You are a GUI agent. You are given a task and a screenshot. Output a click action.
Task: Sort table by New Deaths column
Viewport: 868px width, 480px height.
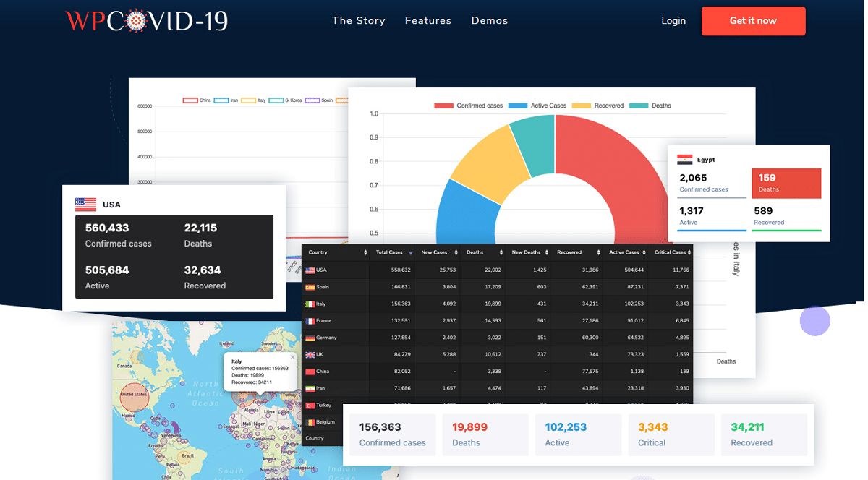click(x=528, y=252)
